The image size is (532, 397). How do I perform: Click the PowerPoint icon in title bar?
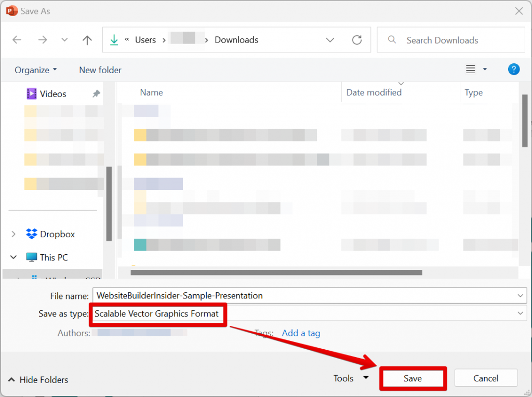pos(11,10)
